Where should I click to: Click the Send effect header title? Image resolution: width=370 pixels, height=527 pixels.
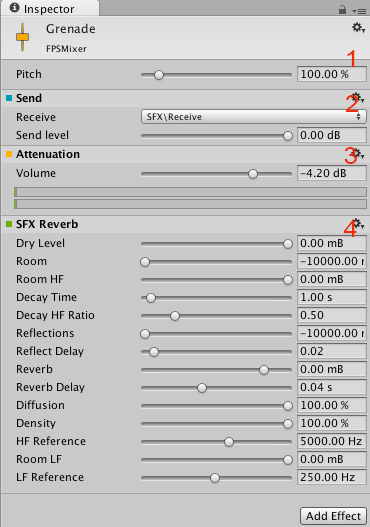click(29, 98)
